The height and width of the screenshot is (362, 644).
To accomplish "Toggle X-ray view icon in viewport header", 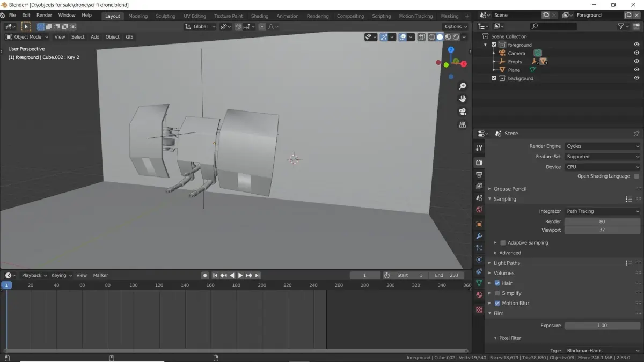I will click(422, 37).
